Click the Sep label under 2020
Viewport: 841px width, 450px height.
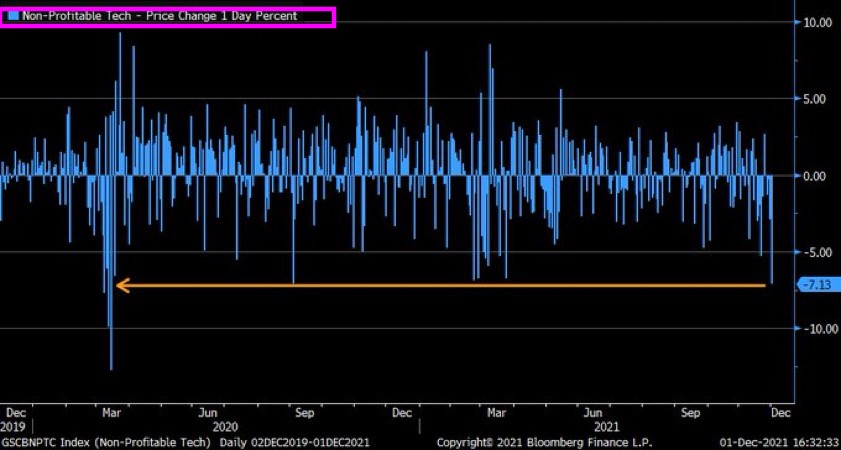(x=304, y=411)
